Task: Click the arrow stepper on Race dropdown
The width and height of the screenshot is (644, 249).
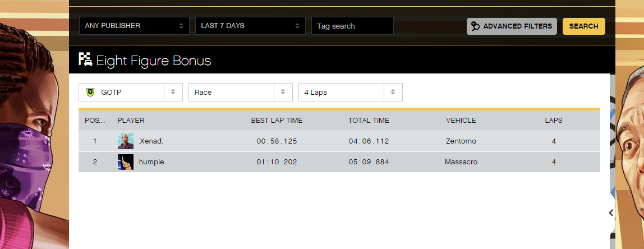Action: [283, 92]
